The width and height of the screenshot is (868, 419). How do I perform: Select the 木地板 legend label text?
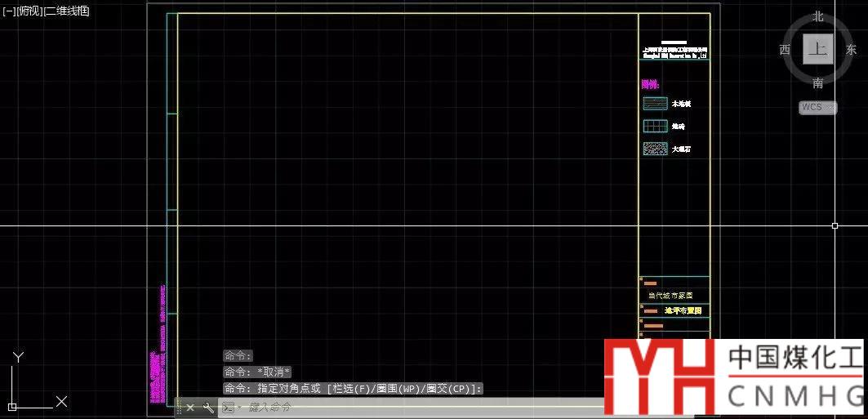[682, 104]
